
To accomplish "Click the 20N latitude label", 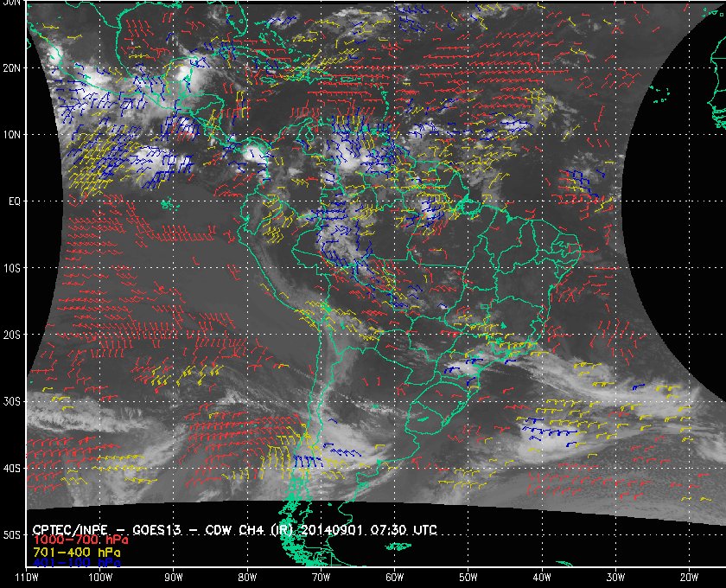I will 11,68.
